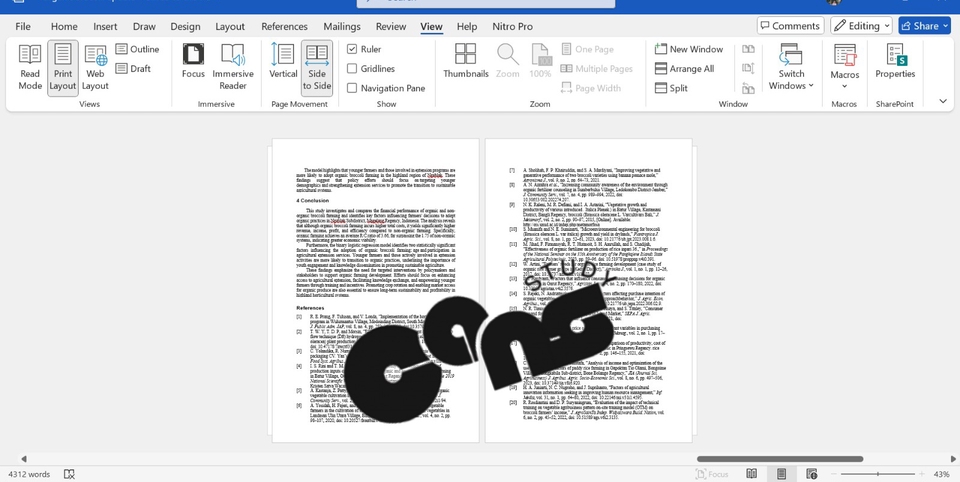The height and width of the screenshot is (482, 960).
Task: Open the Draw tab
Action: 144,26
